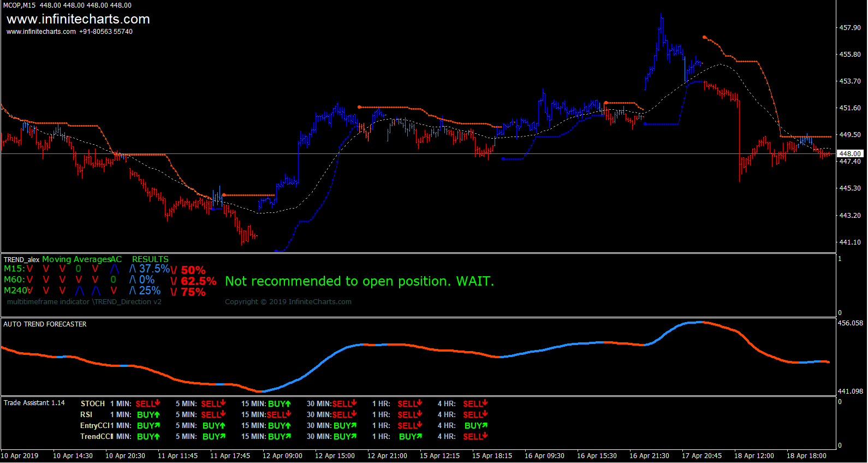Click the AUTO TREND FORECASTER panel label
Screen dimensions: 868x463
pos(45,324)
